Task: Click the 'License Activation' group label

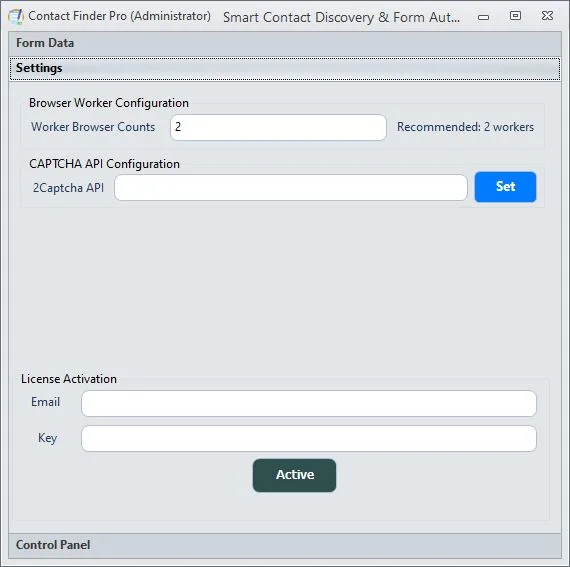Action: (x=69, y=379)
